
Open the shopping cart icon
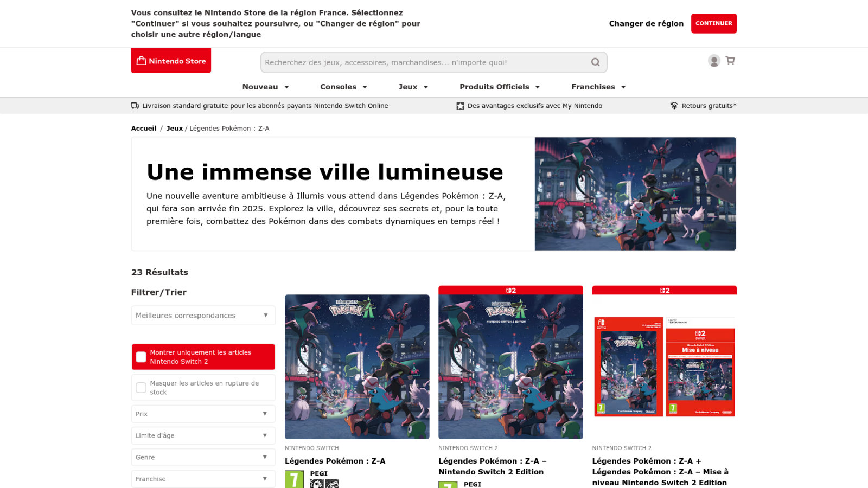coord(730,61)
